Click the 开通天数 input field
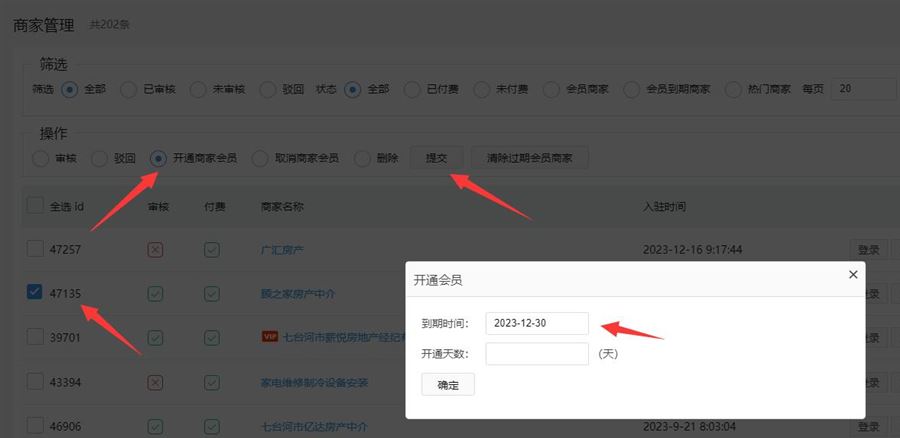This screenshot has height=438, width=900. click(x=536, y=354)
